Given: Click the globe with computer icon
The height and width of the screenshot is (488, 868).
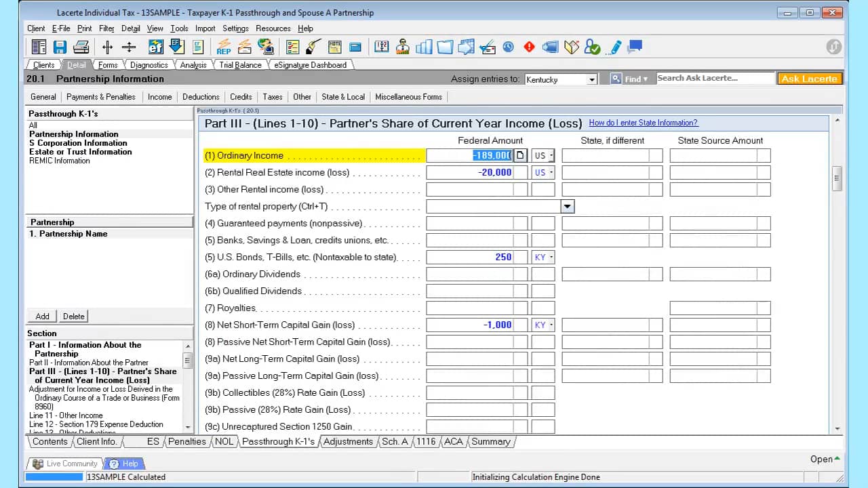Looking at the screenshot, I should (x=266, y=47).
